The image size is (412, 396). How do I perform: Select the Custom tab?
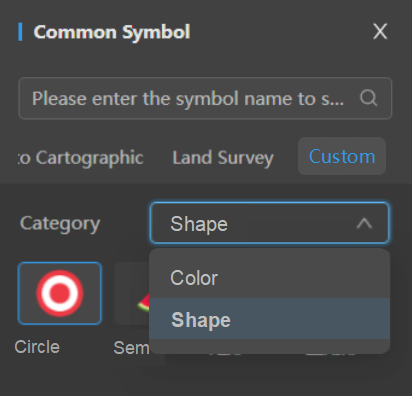(342, 156)
